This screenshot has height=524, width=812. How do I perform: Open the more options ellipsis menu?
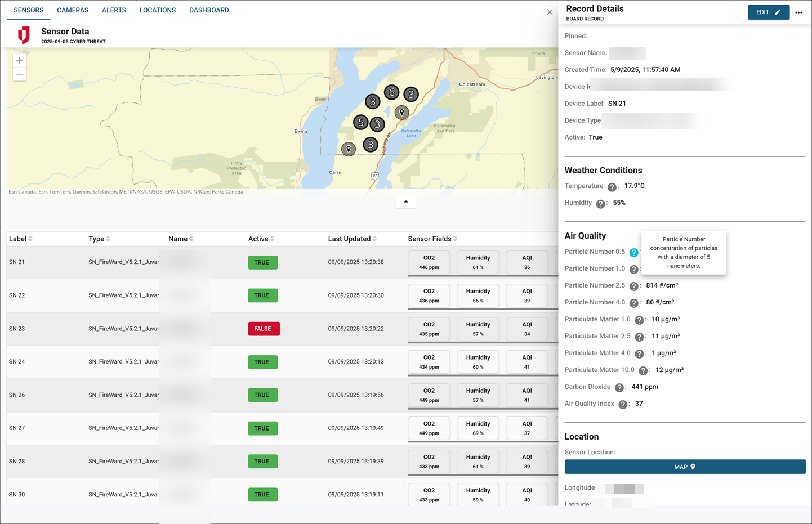(x=798, y=12)
